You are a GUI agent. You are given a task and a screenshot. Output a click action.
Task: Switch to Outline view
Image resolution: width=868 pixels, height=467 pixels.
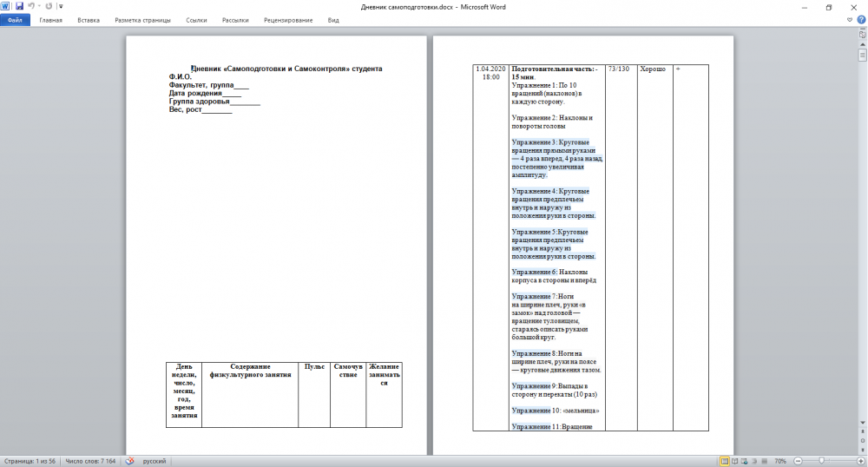[x=754, y=461]
